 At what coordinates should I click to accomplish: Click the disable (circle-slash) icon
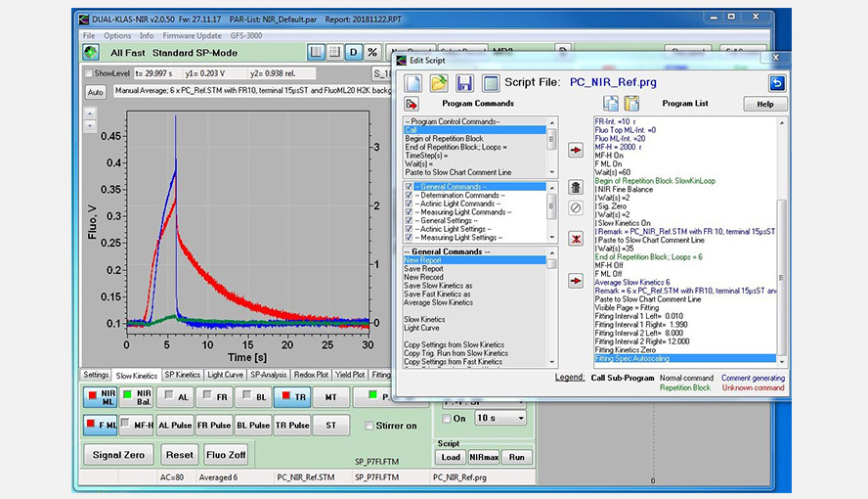pos(576,207)
